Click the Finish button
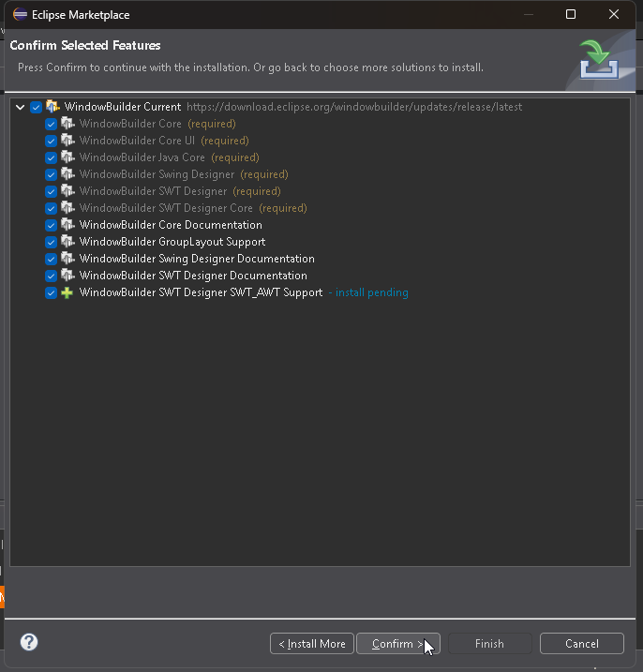Viewport: 643px width, 672px height. 489,643
